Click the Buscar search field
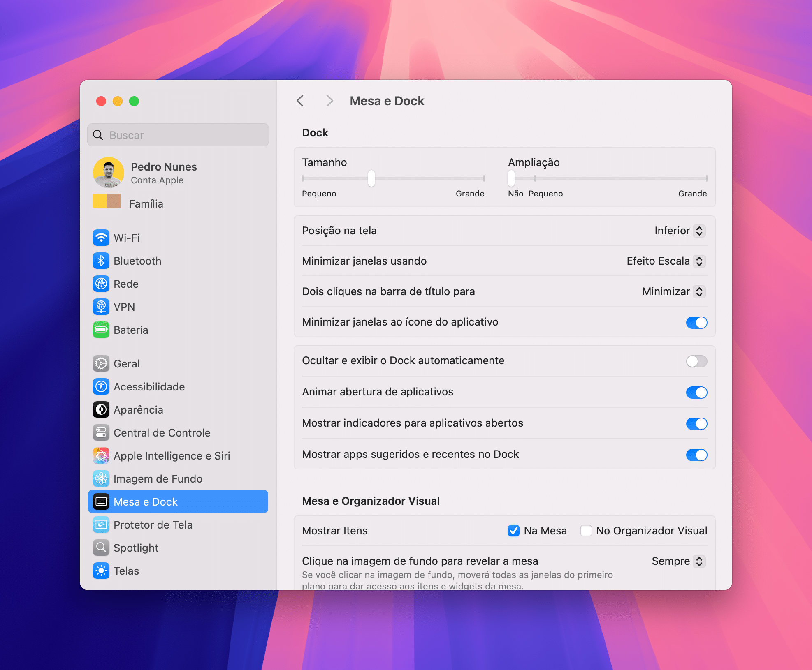 [178, 135]
